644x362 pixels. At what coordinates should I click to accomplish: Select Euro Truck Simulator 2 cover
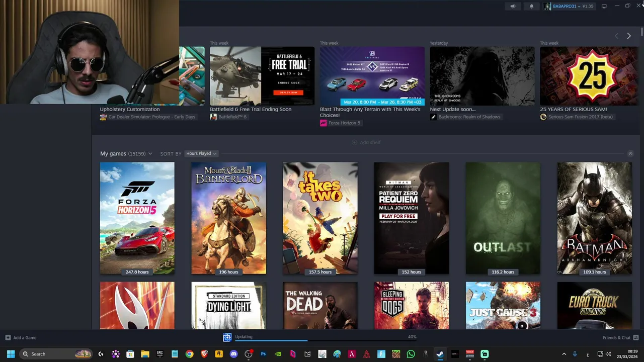[x=594, y=306]
